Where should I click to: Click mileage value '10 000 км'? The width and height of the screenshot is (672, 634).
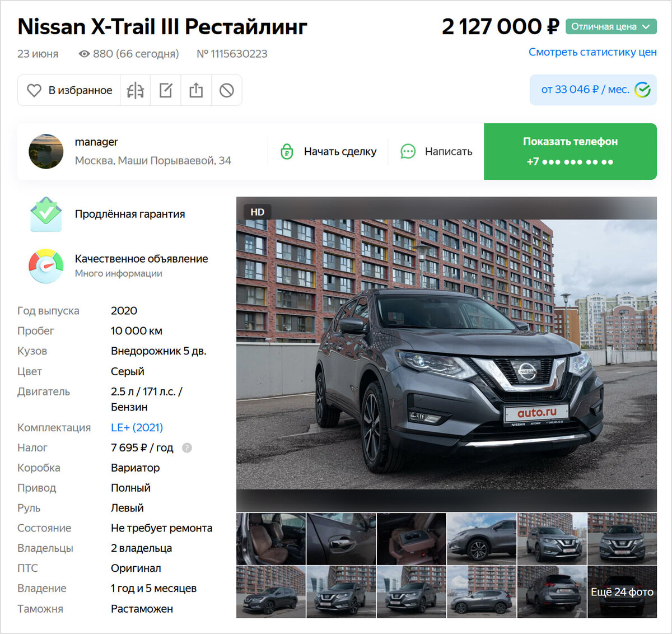pyautogui.click(x=137, y=331)
